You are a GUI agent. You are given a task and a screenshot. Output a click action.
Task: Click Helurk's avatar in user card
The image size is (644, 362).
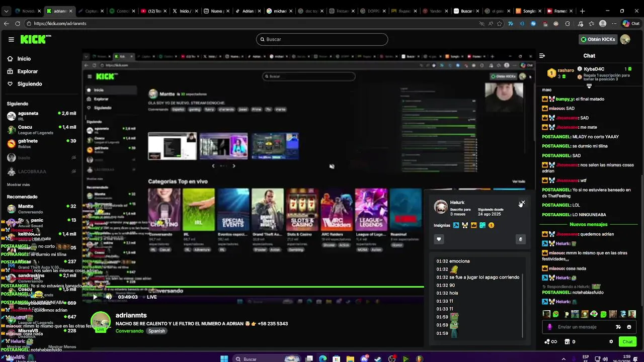pyautogui.click(x=441, y=207)
